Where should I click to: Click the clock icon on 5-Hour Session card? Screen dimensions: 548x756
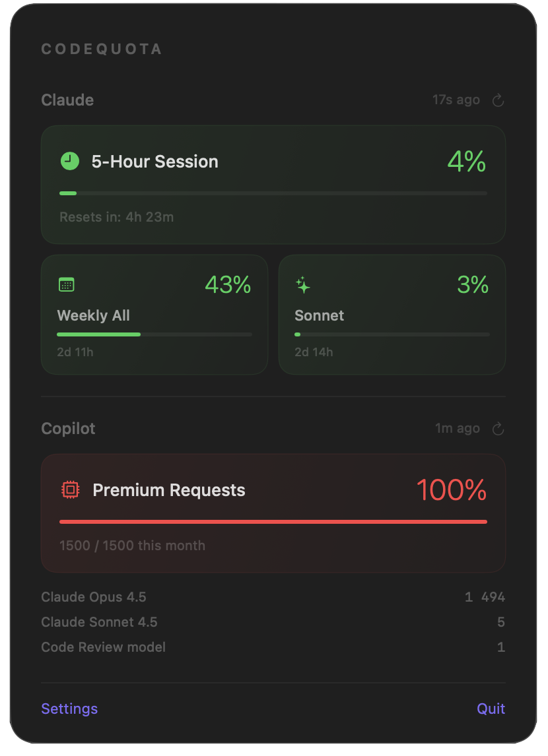(x=69, y=161)
